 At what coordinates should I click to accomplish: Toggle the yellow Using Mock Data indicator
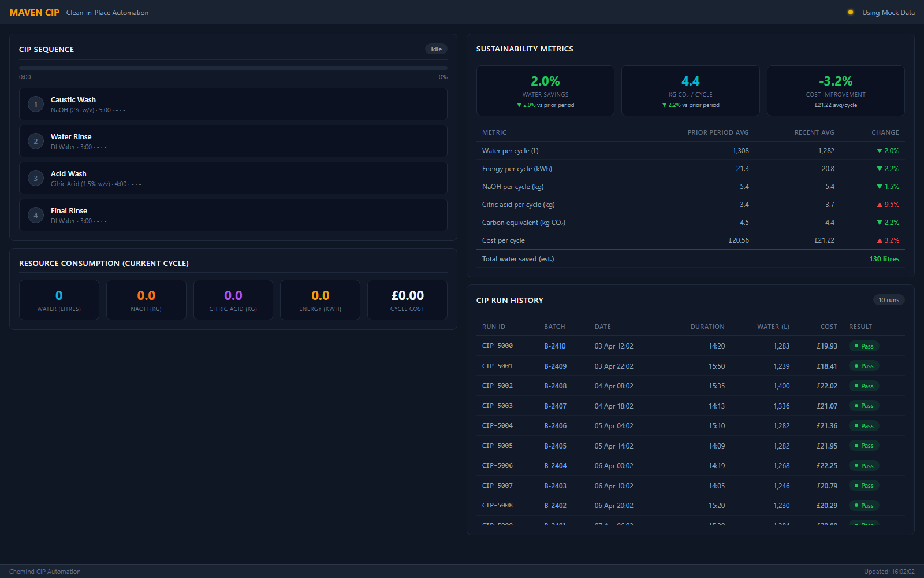(x=850, y=12)
